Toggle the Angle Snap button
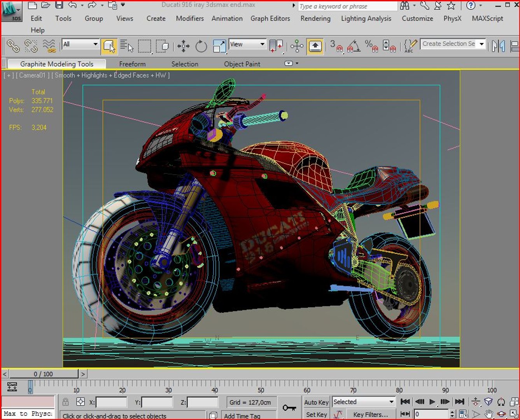Viewport: 520px width, 420px height. 354,46
